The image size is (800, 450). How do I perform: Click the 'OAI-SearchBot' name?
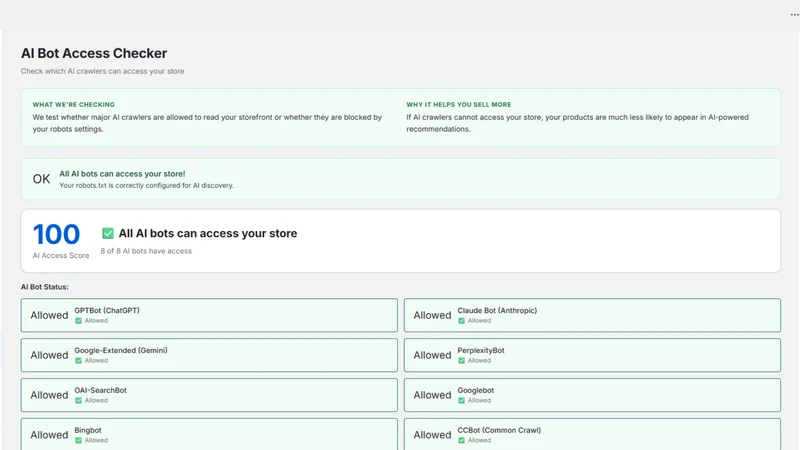click(x=101, y=390)
